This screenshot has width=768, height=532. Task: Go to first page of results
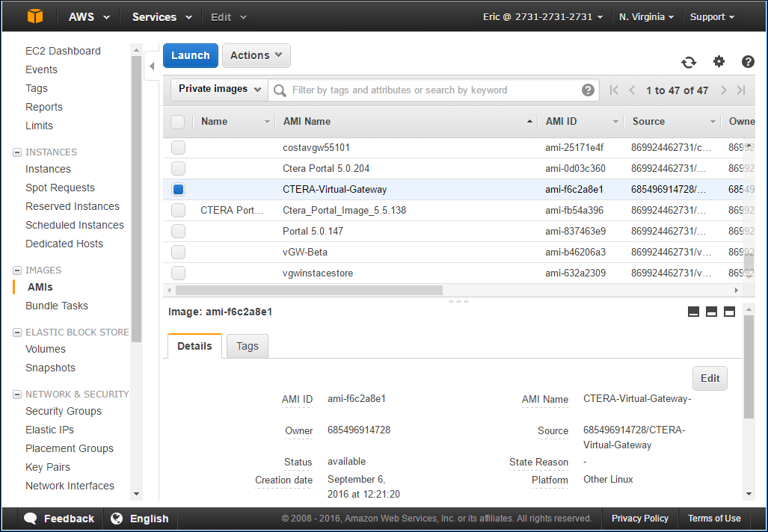click(614, 90)
